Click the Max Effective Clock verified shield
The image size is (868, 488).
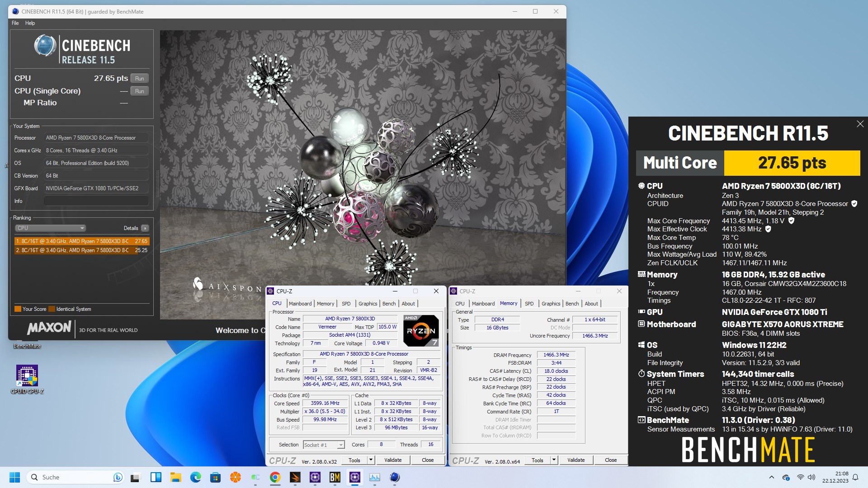click(x=768, y=229)
